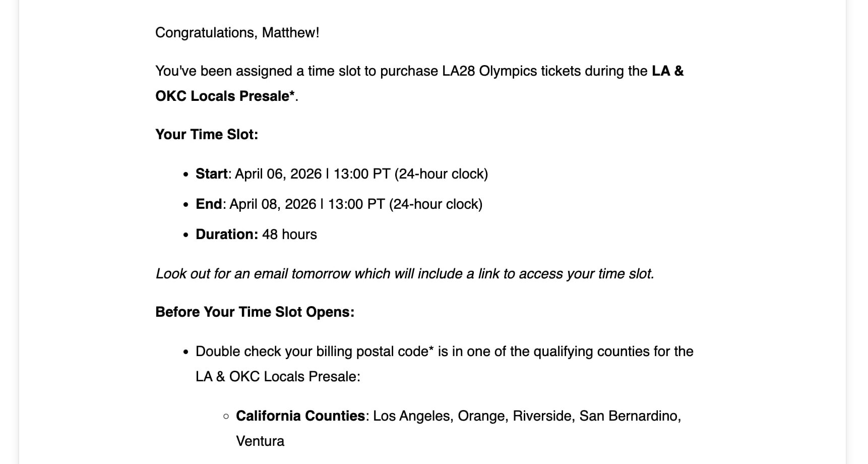Click the bold "OKC Locals Presale*" text
The image size is (868, 464).
click(x=225, y=96)
